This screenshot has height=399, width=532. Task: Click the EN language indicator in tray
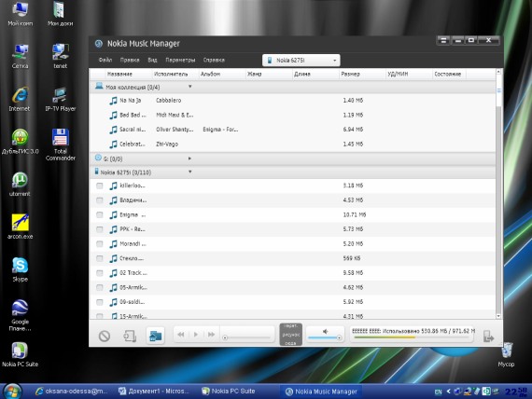(438, 392)
